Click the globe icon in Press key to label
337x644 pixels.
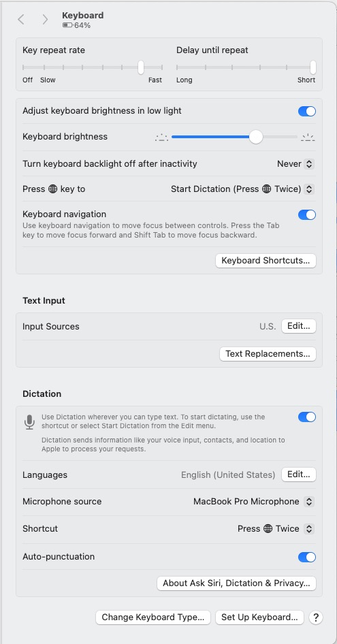[52, 189]
